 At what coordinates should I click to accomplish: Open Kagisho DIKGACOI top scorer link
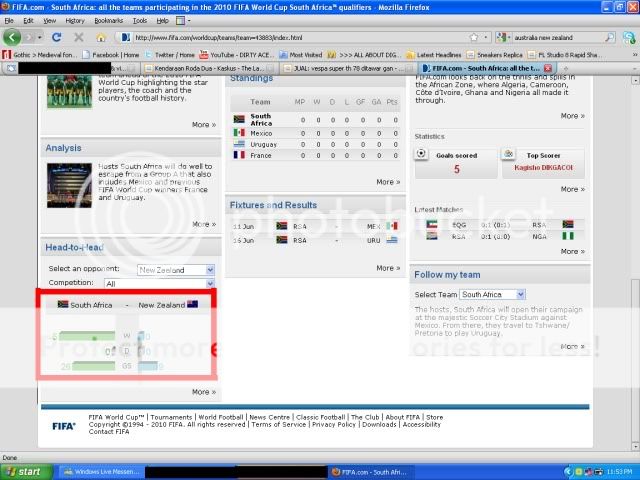point(543,168)
